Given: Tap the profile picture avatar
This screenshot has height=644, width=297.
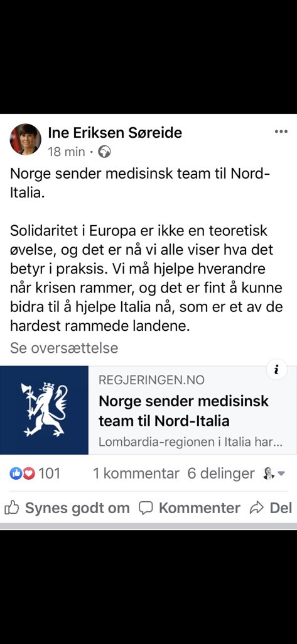Looking at the screenshot, I should 26,139.
